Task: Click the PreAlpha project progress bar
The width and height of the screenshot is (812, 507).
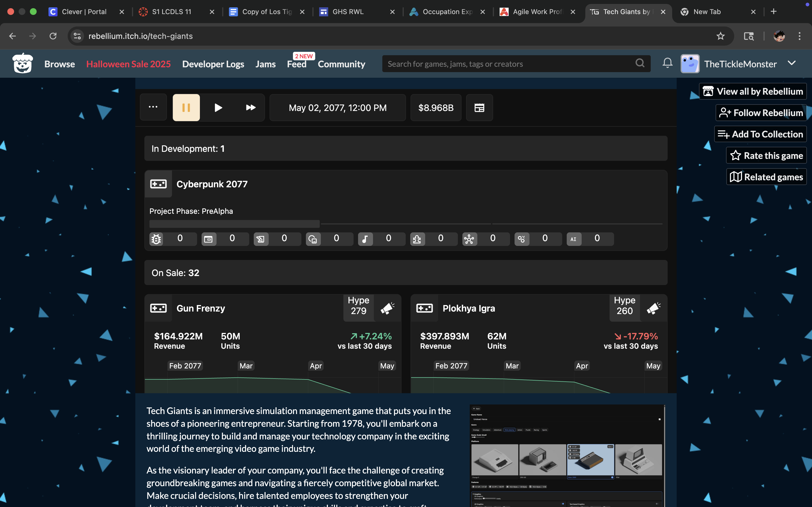Action: click(234, 224)
